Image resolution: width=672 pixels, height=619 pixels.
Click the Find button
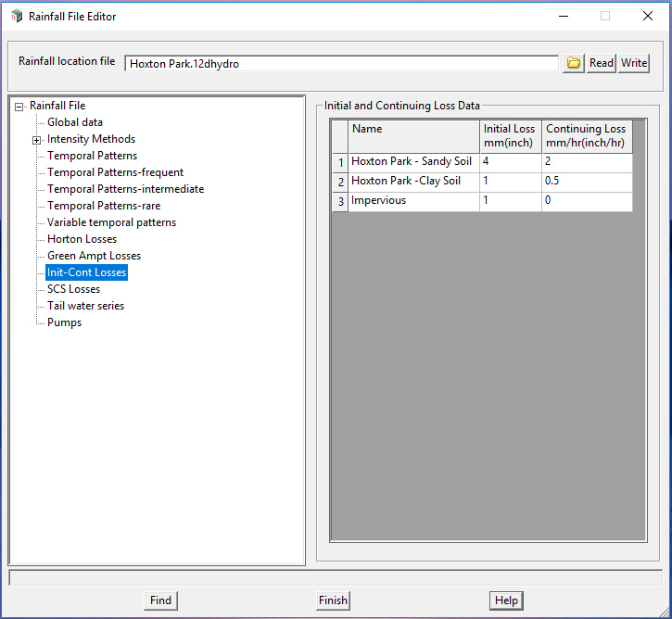tap(160, 600)
